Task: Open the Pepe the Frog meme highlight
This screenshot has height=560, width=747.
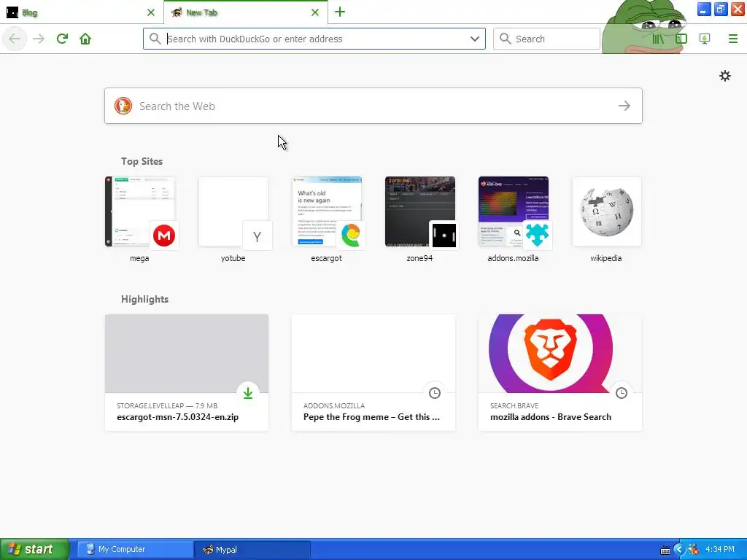Action: pos(373,373)
